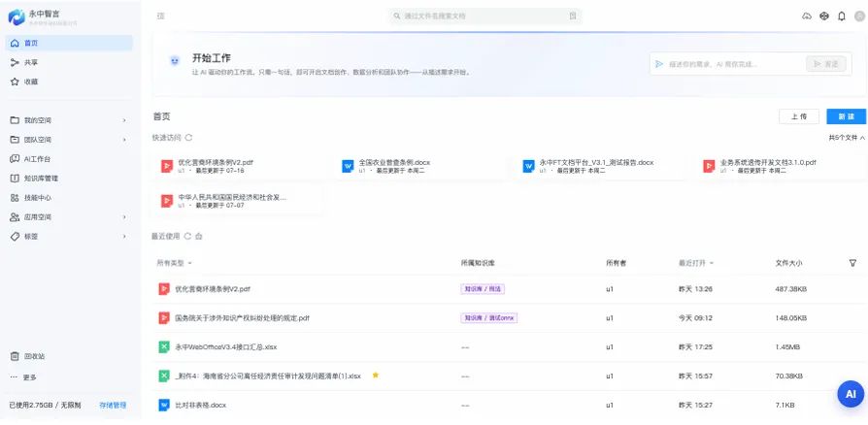Click the Word icon of 永中FT文档平台 card

[528, 166]
